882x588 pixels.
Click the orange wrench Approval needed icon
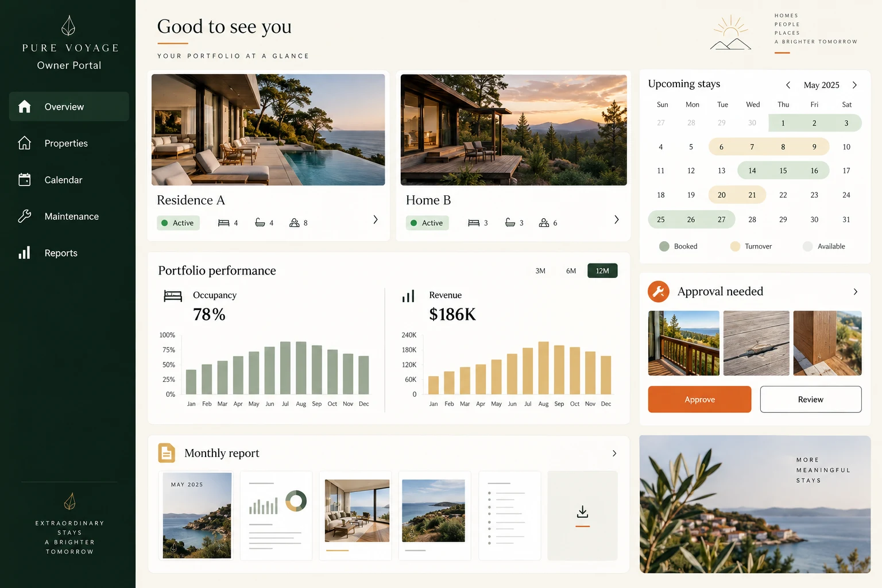point(659,292)
